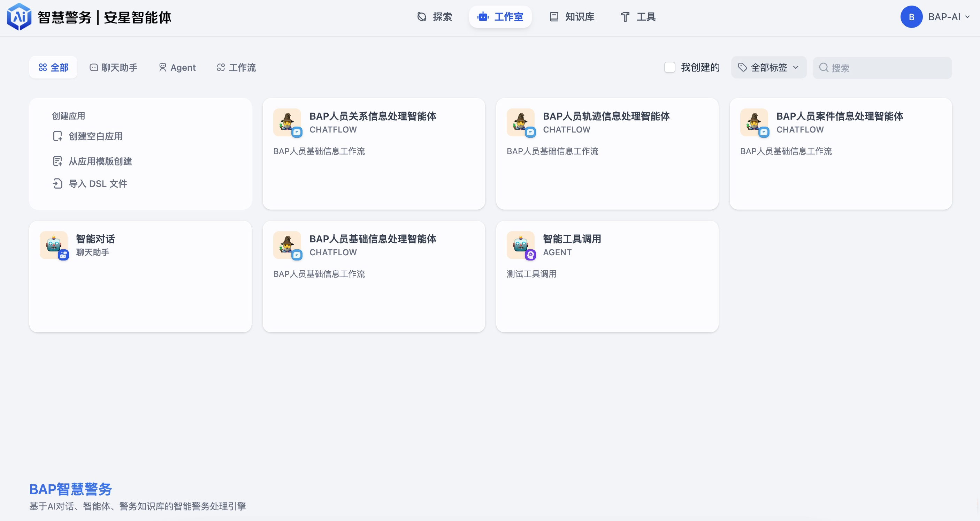980x521 pixels.
Task: Click 创建空白应用 to create blank app
Action: (95, 136)
